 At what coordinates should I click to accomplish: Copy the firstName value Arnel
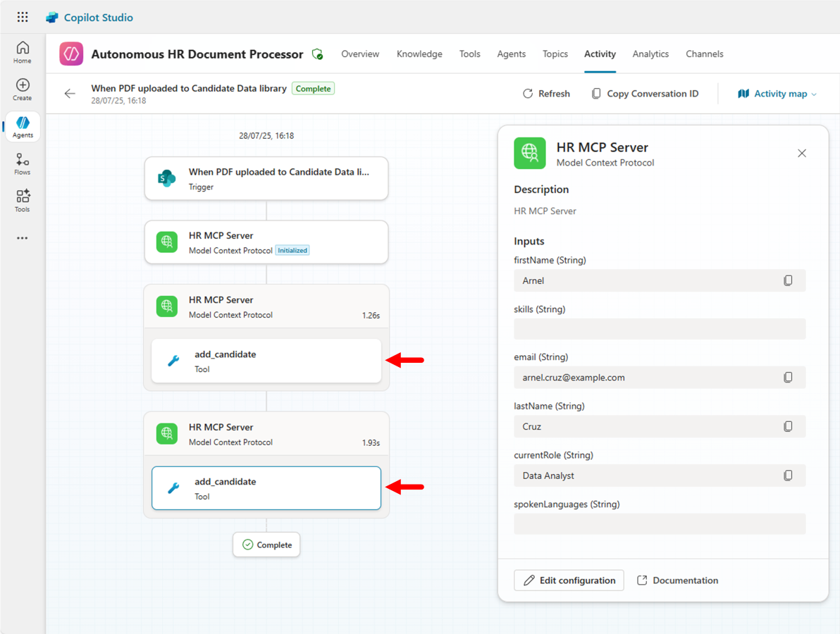788,280
